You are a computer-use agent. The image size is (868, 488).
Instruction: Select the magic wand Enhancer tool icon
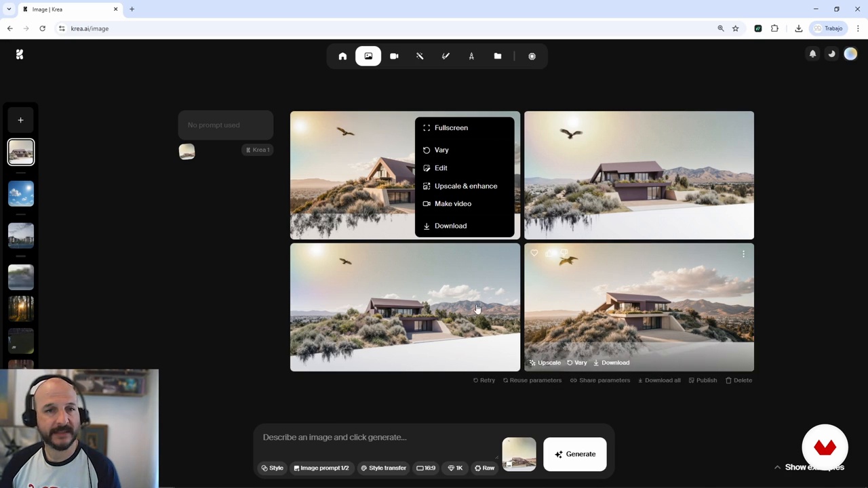coord(420,56)
